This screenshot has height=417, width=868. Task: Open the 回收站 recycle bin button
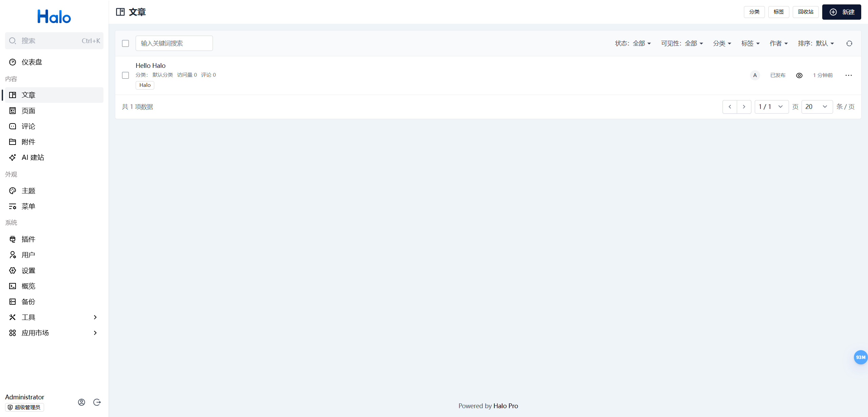pos(805,12)
